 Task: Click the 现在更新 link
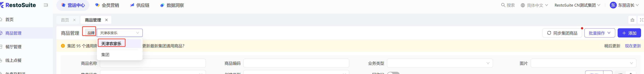633,46
